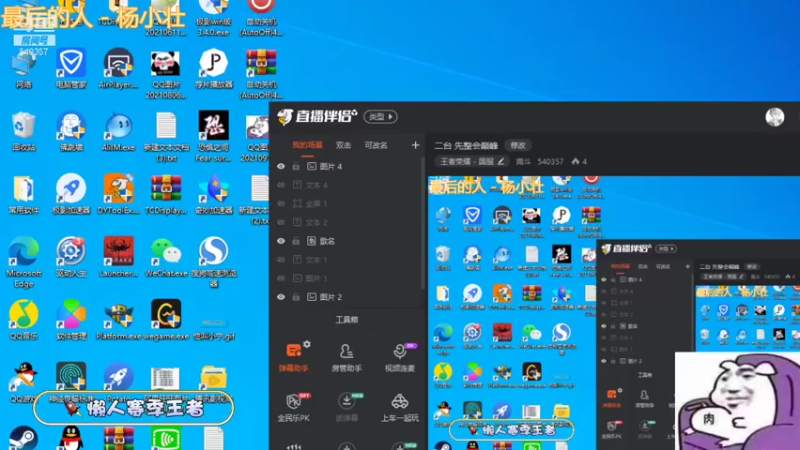Toggle lock on 图片 4 layer
The image size is (800, 450).
[296, 166]
